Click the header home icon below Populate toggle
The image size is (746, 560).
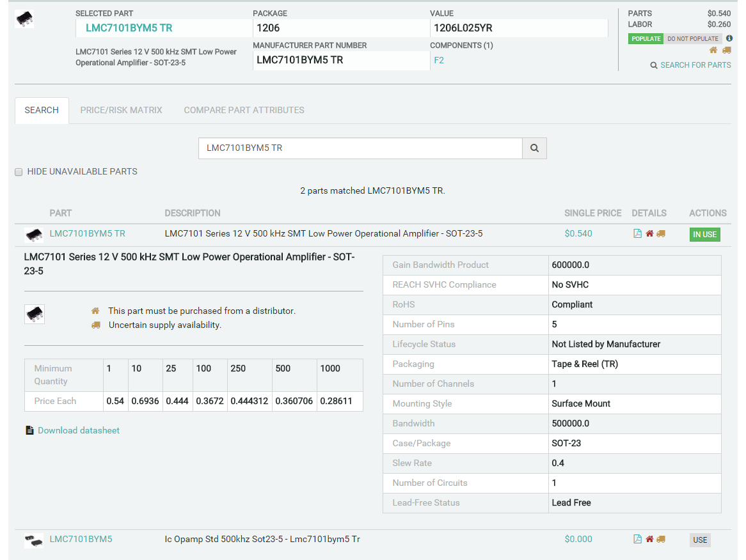click(713, 51)
